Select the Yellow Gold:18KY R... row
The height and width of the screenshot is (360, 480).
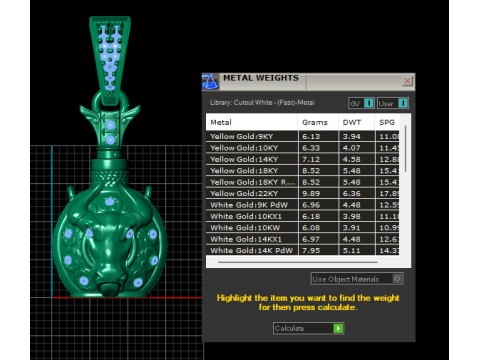[302, 182]
